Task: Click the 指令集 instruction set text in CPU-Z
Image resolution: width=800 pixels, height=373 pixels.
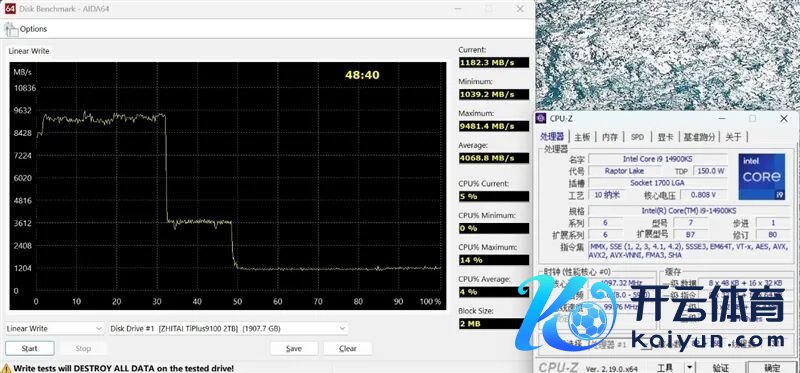Action: pos(688,251)
